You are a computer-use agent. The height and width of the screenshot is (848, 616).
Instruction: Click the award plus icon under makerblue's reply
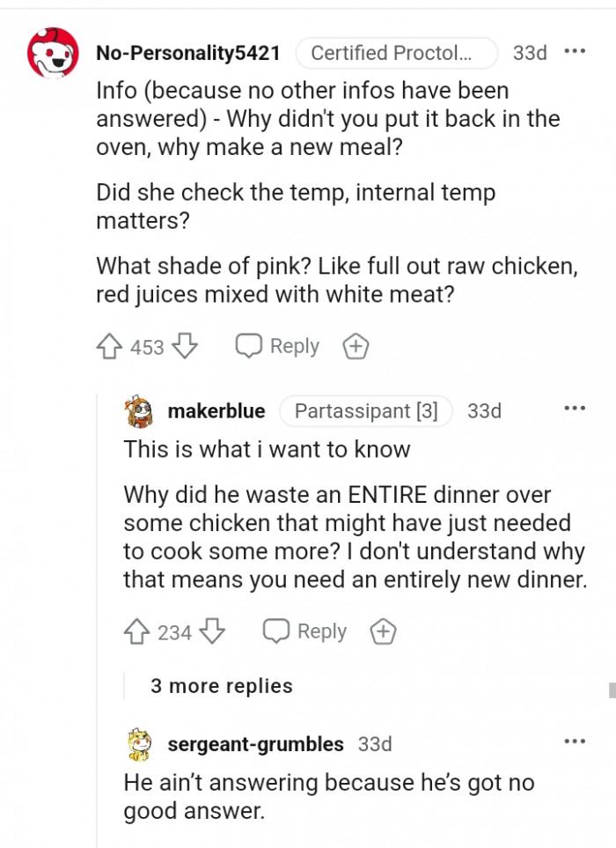point(383,631)
